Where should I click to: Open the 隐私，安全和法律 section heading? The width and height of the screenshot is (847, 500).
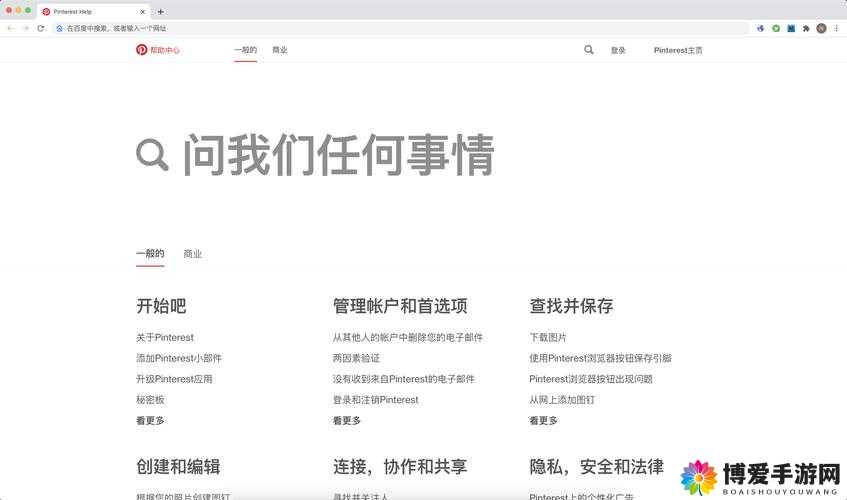pos(596,467)
